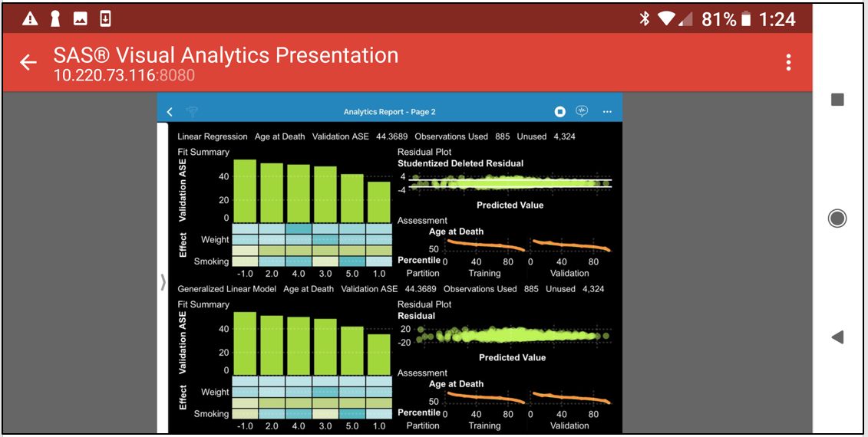Click Linear Regression Weight cell under 3.0

pyautogui.click(x=325, y=239)
